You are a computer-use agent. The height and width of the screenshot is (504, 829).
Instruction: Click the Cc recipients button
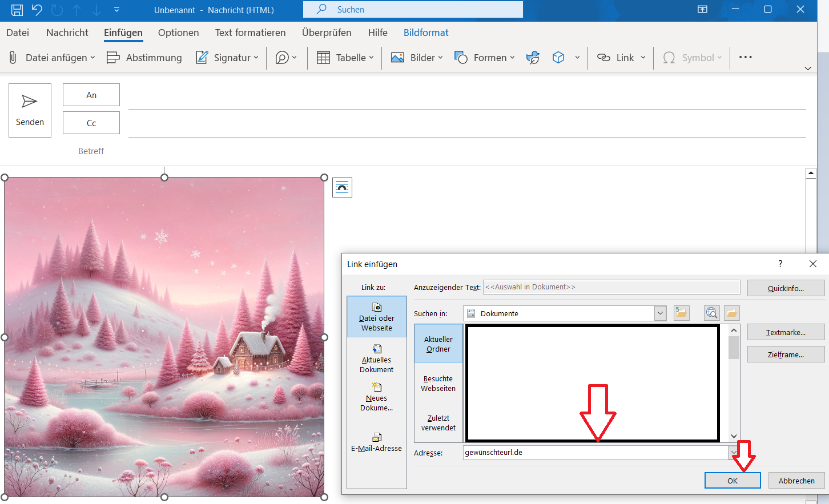pyautogui.click(x=91, y=123)
